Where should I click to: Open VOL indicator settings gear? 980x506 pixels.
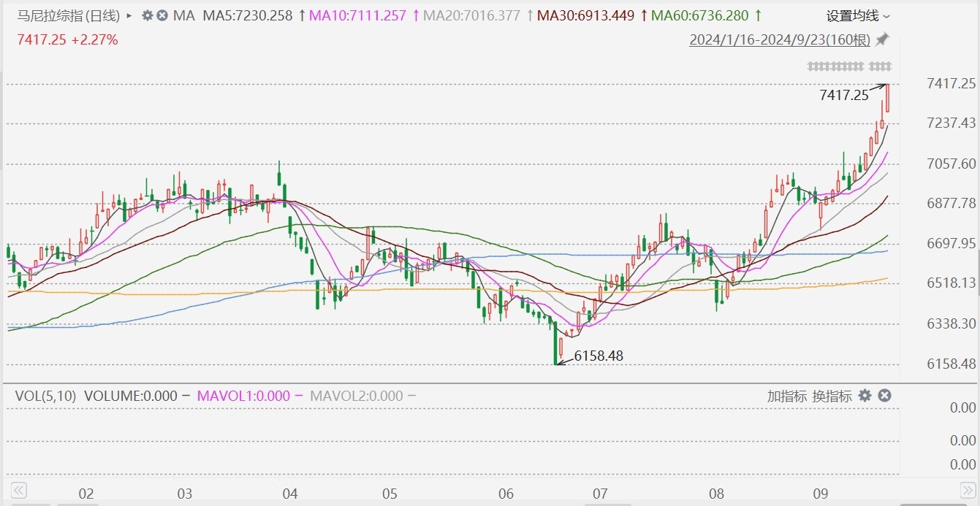click(865, 396)
